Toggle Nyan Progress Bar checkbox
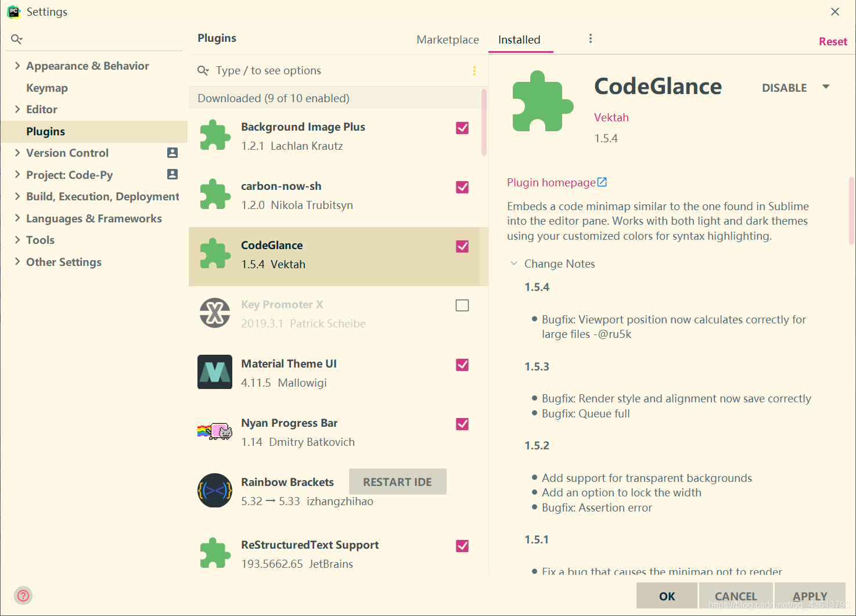Viewport: 856px width, 616px height. (462, 424)
